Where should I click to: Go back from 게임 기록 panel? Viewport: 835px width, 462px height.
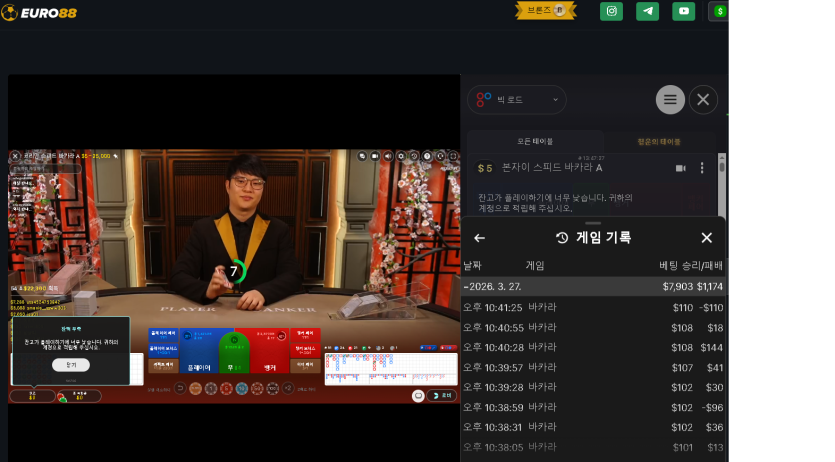[x=479, y=238]
